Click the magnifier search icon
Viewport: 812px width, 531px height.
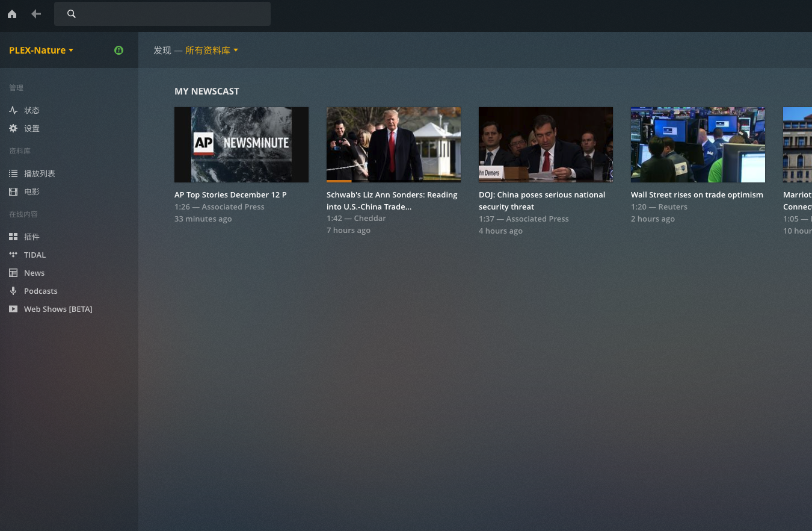point(72,14)
